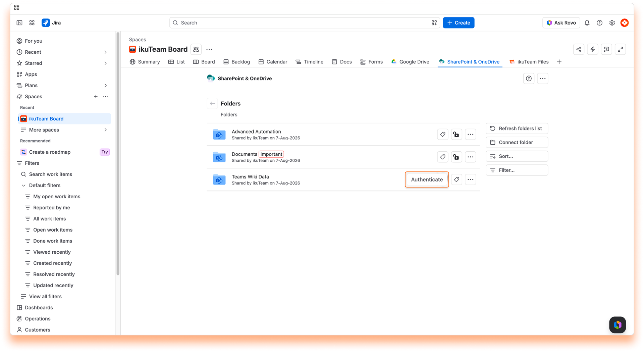Click the lock icon for Advanced Automation folder
Image resolution: width=644 pixels, height=352 pixels.
coord(456,135)
